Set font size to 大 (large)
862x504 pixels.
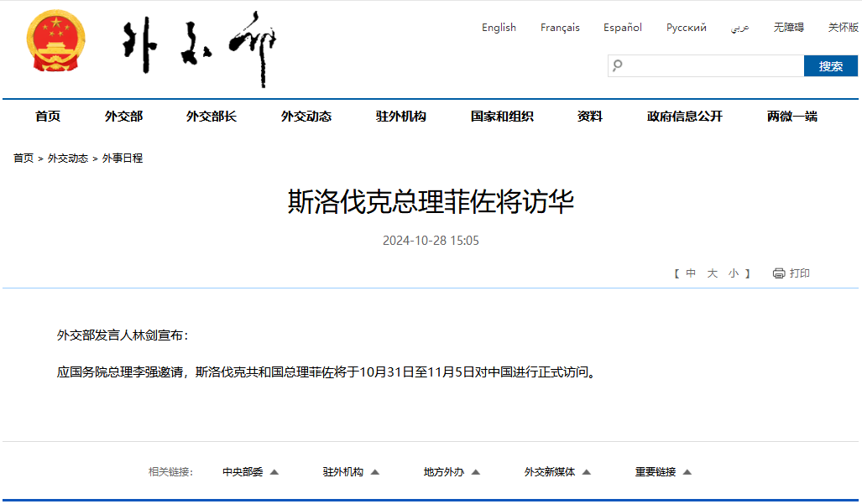[x=712, y=273]
